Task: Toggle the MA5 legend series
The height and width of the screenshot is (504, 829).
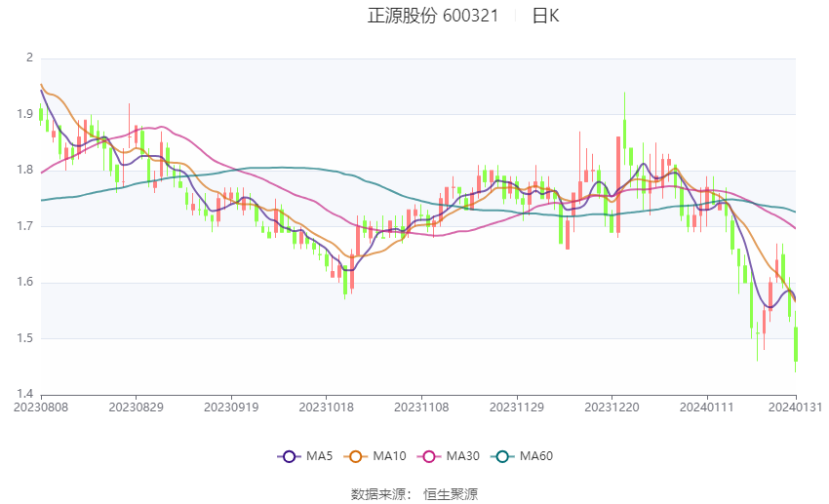Action: (305, 456)
